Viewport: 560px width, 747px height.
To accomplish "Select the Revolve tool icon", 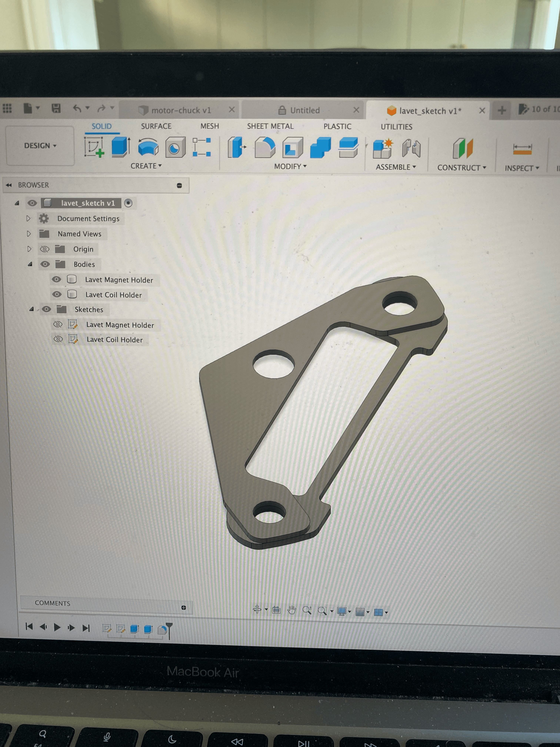I will point(148,148).
